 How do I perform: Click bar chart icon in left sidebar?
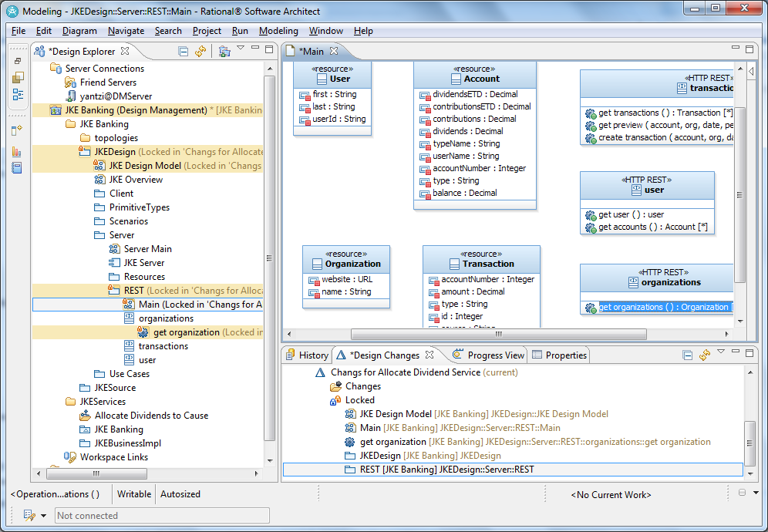pos(17,151)
